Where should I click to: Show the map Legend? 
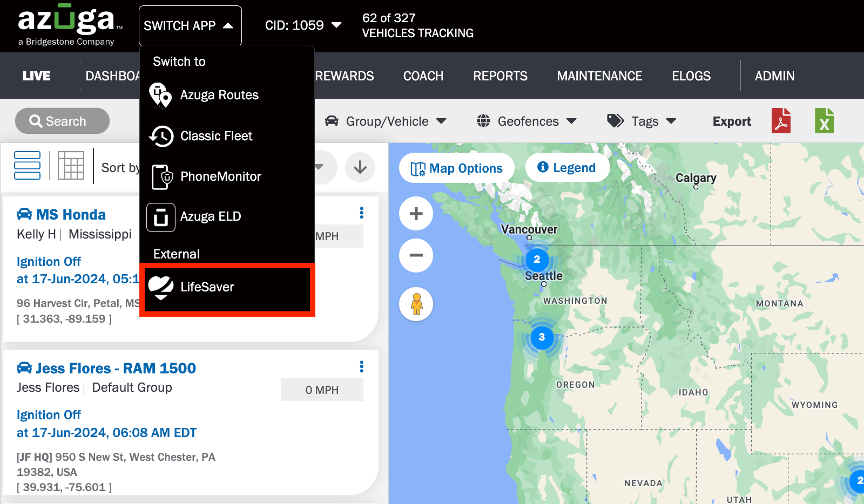pos(567,167)
